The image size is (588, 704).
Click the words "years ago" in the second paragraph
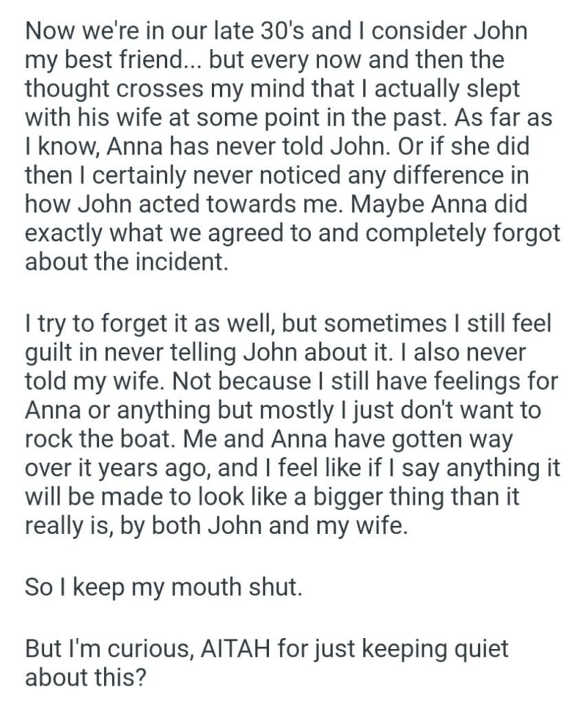[151, 467]
